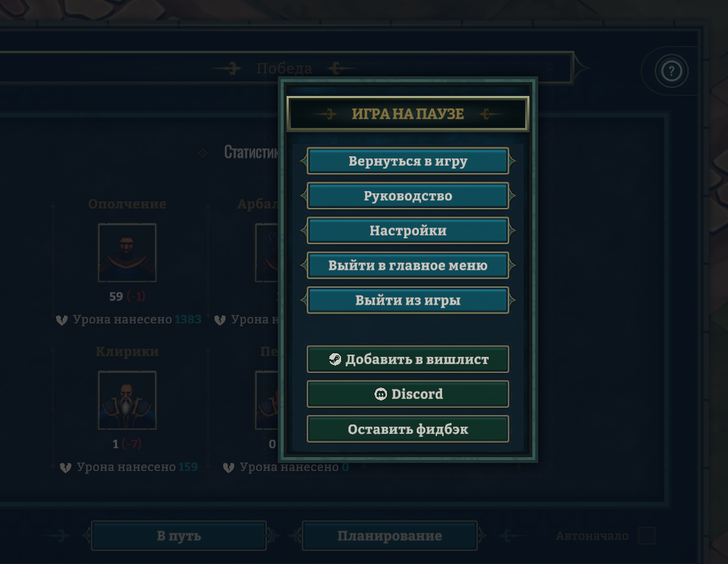Viewport: 728px width, 564px height.
Task: Select Выйти в главное меню
Action: 408,265
